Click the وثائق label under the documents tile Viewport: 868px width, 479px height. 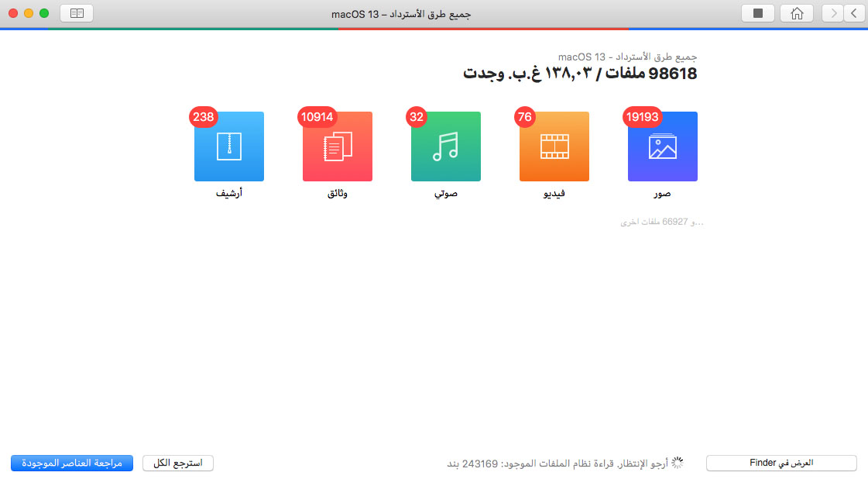(x=337, y=193)
